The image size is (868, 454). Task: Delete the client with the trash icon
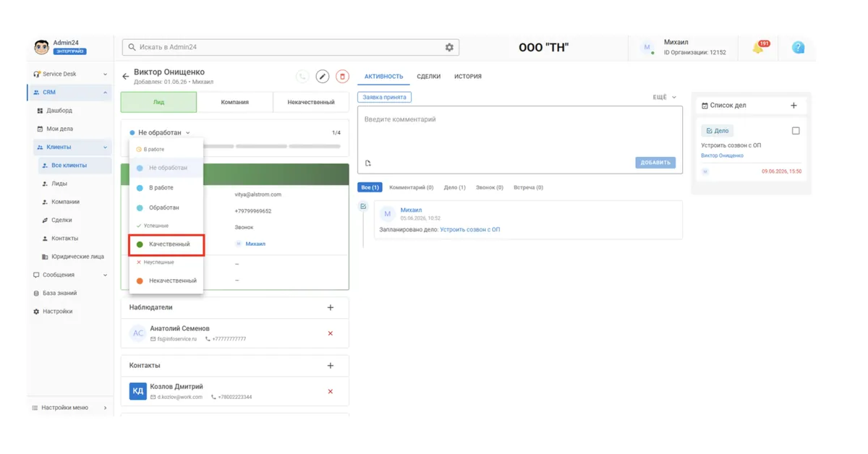coord(343,77)
